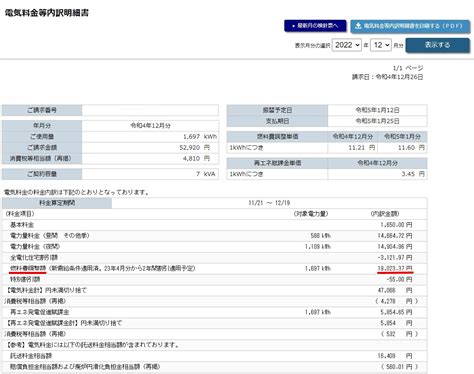Click the 1/1 ページ page indicator

click(x=408, y=68)
